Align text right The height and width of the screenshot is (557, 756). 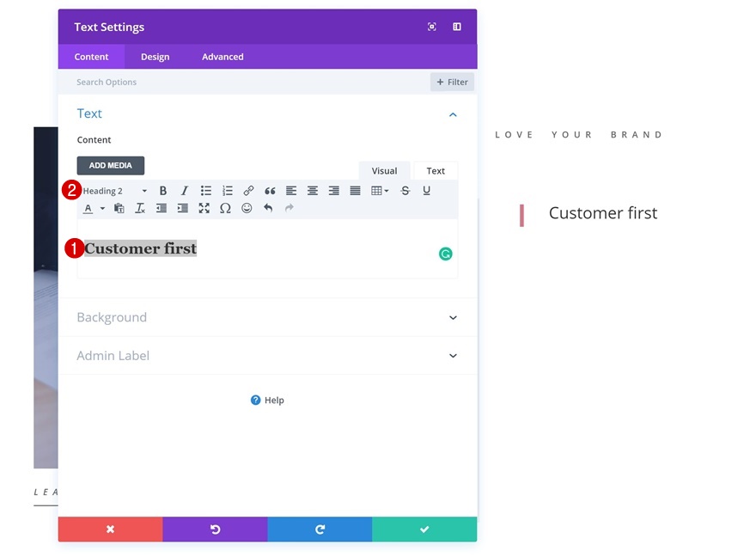pos(333,191)
